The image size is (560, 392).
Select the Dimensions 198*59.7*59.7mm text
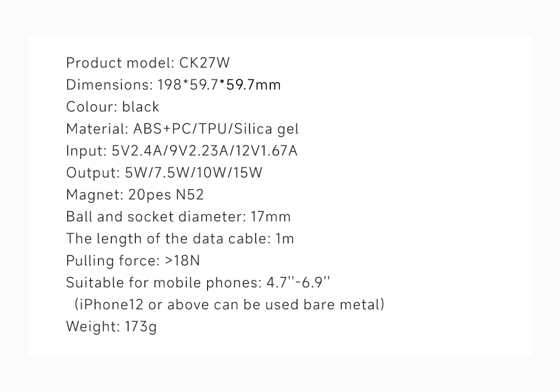[x=173, y=85]
